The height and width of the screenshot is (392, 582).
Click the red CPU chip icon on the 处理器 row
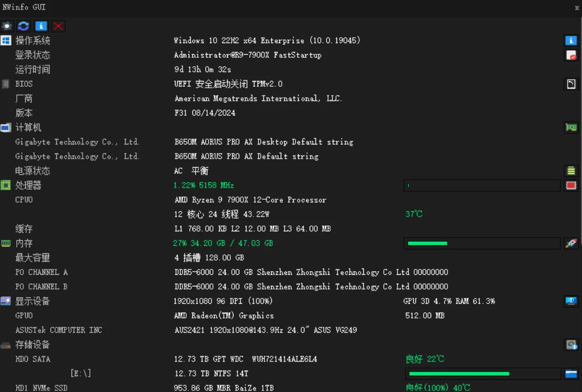click(571, 185)
